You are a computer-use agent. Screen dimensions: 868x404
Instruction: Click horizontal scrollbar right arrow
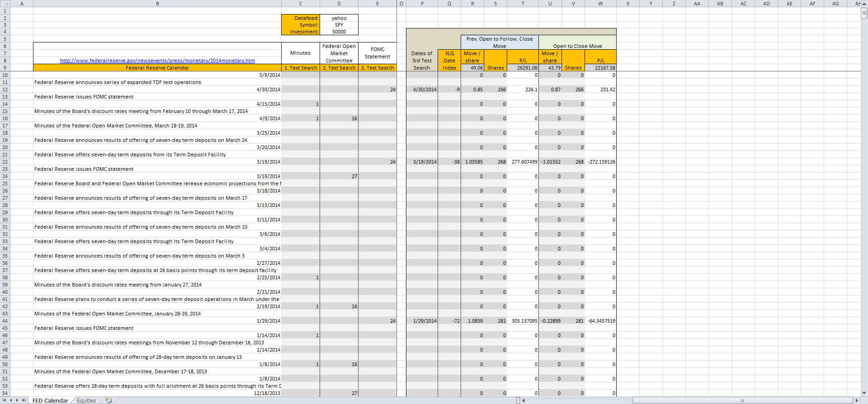[x=857, y=400]
